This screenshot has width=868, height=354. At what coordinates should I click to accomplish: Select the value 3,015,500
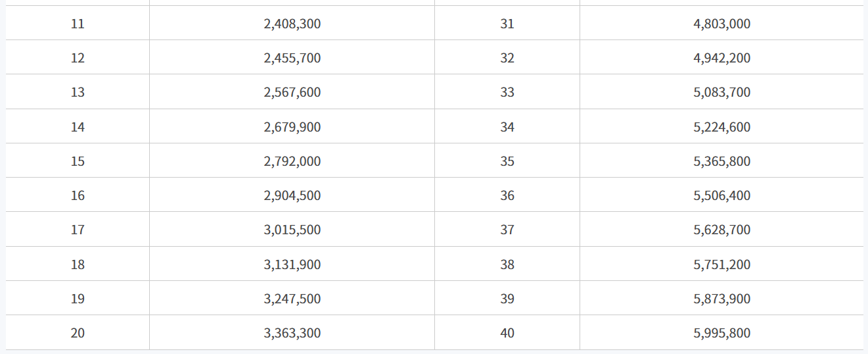(x=292, y=230)
